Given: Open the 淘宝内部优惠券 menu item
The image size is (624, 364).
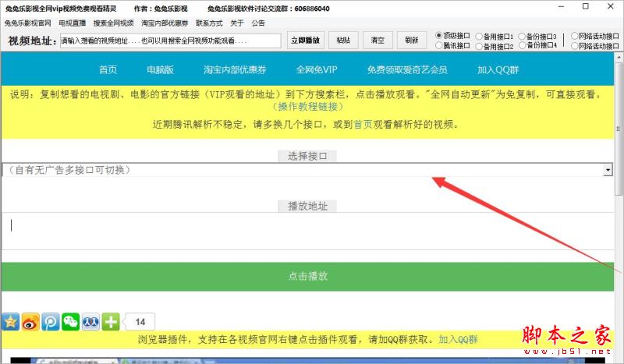Looking at the screenshot, I should tap(165, 23).
